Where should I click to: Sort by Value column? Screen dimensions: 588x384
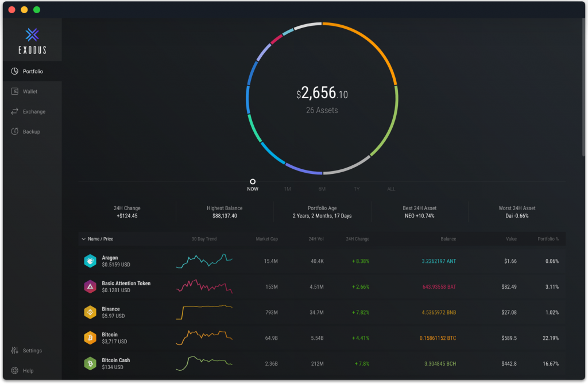click(511, 239)
